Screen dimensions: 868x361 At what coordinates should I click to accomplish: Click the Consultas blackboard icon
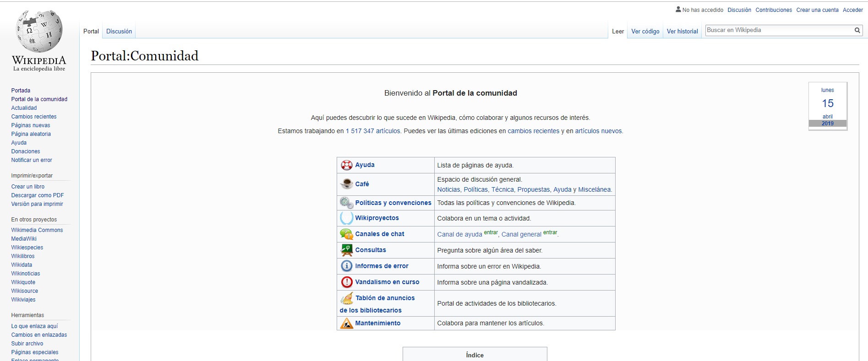click(347, 250)
